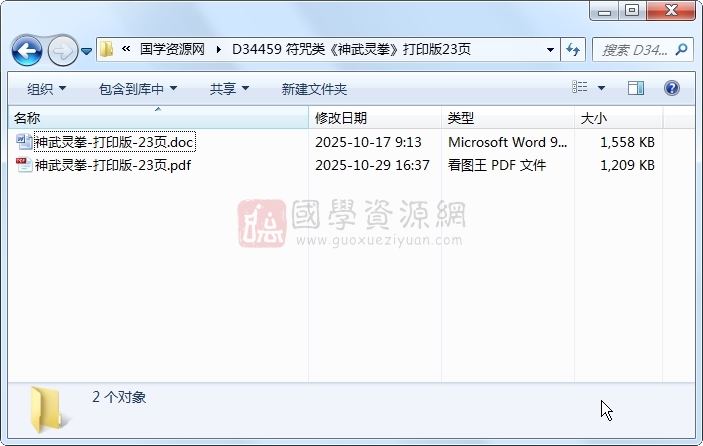This screenshot has width=703, height=446.
Task: Expand the view options dropdown arrow
Action: tap(602, 89)
